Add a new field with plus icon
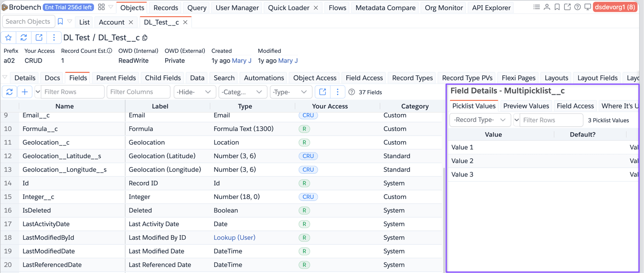Image resolution: width=644 pixels, height=273 pixels. 25,92
